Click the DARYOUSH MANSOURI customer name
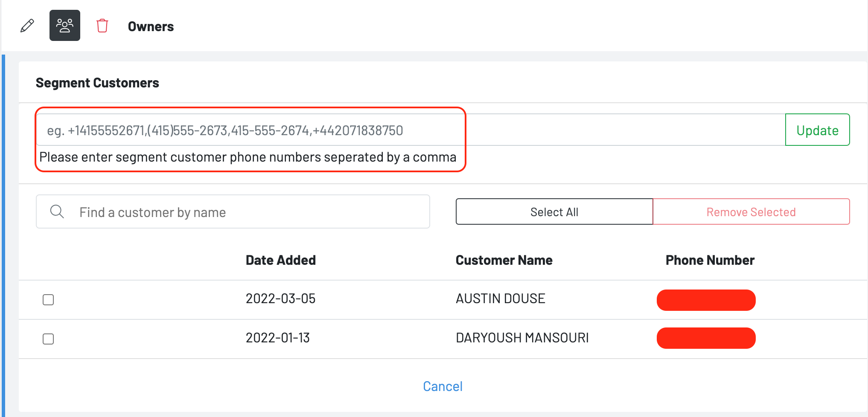 pyautogui.click(x=522, y=338)
